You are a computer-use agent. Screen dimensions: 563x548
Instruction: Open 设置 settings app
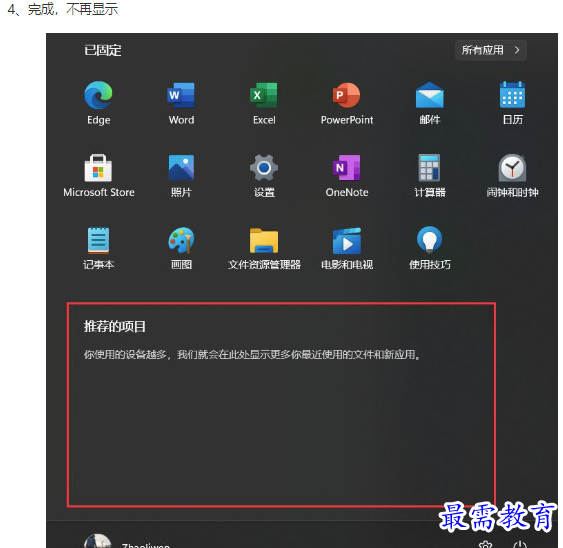coord(264,175)
